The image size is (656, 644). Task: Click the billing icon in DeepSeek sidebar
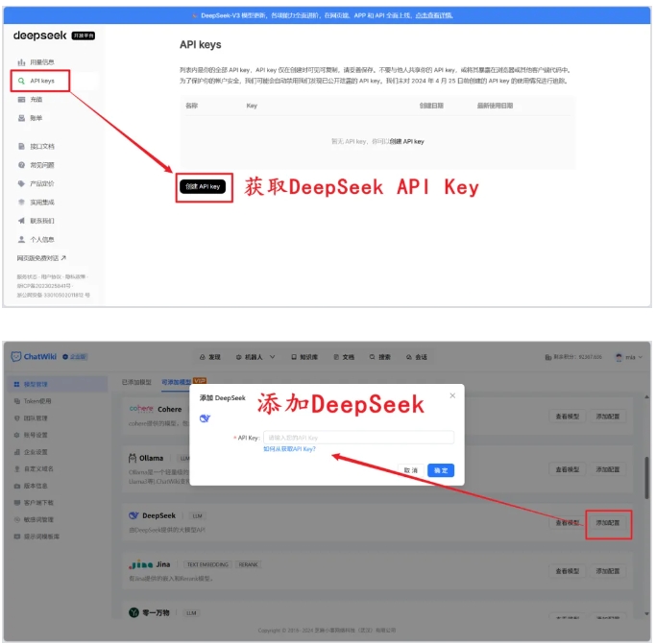click(x=21, y=118)
